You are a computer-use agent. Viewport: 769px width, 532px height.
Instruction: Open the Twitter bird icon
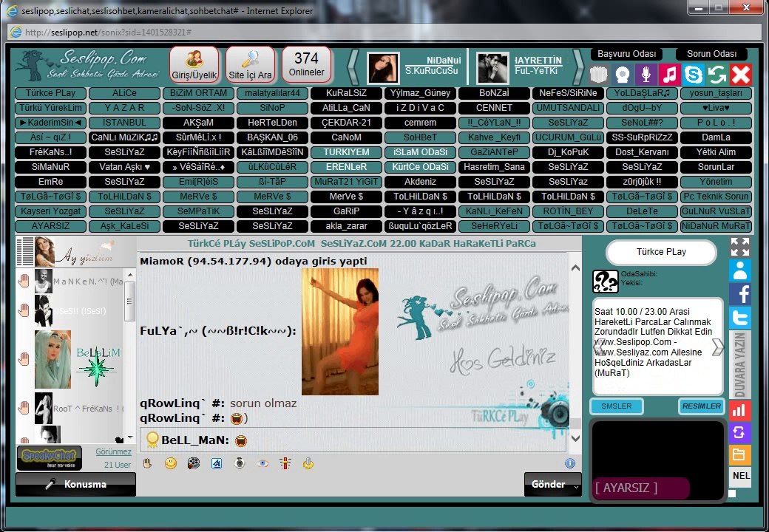[739, 317]
